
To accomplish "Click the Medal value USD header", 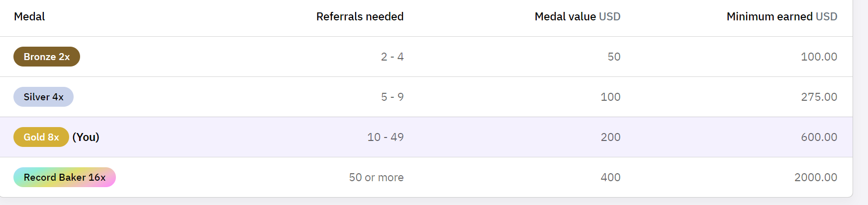I will pyautogui.click(x=577, y=16).
